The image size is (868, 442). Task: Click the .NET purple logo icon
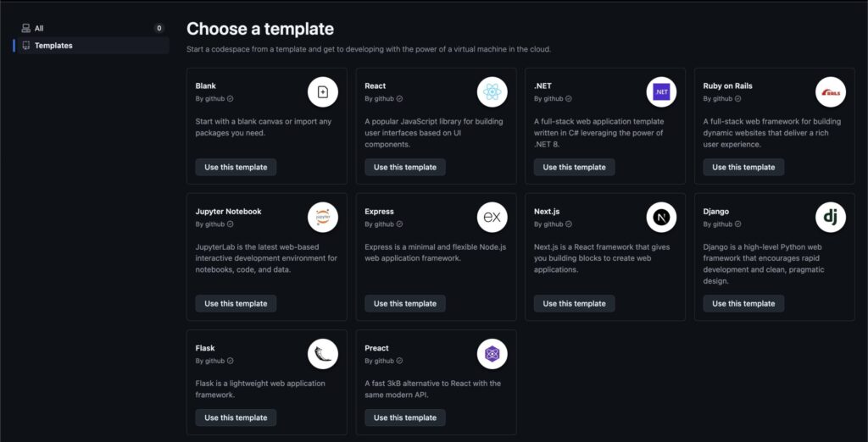[x=661, y=91]
